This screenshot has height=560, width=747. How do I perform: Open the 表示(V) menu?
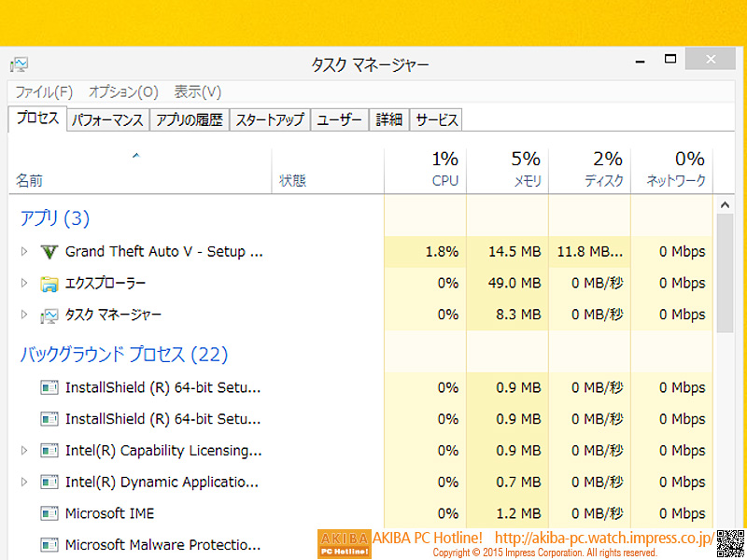[x=198, y=91]
